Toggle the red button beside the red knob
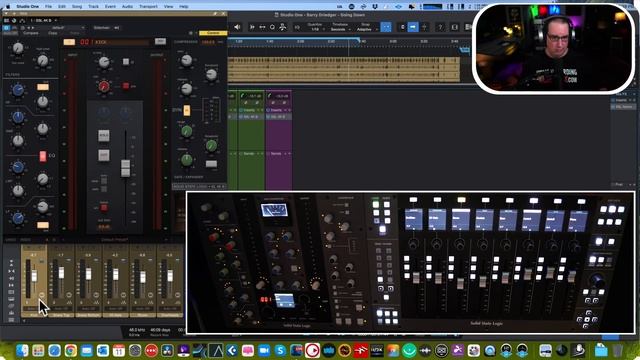The image size is (640, 360). point(126,86)
